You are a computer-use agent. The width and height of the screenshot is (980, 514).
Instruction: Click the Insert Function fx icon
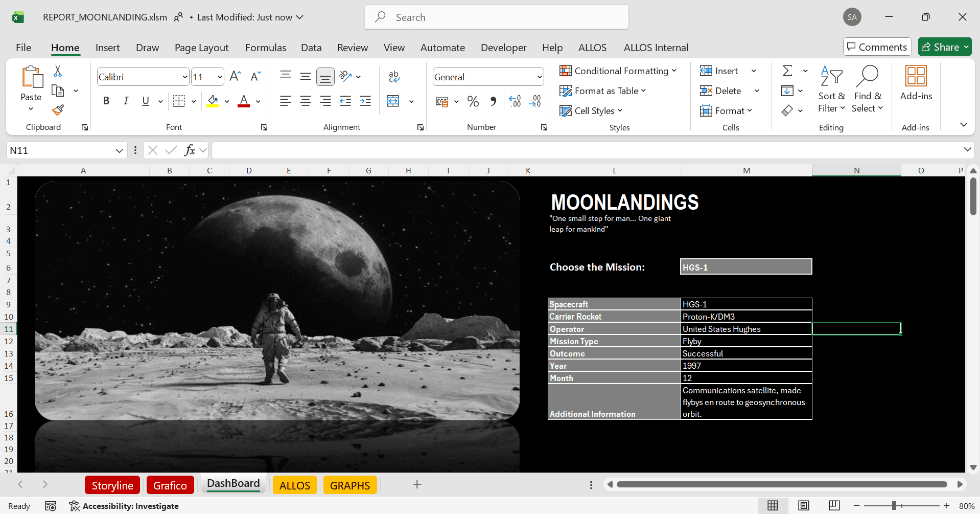pyautogui.click(x=190, y=150)
